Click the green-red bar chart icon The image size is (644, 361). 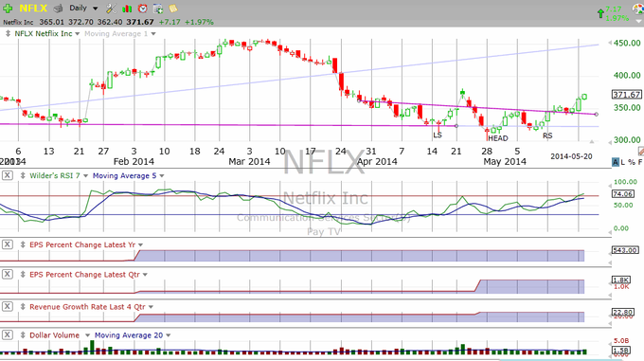click(x=127, y=9)
